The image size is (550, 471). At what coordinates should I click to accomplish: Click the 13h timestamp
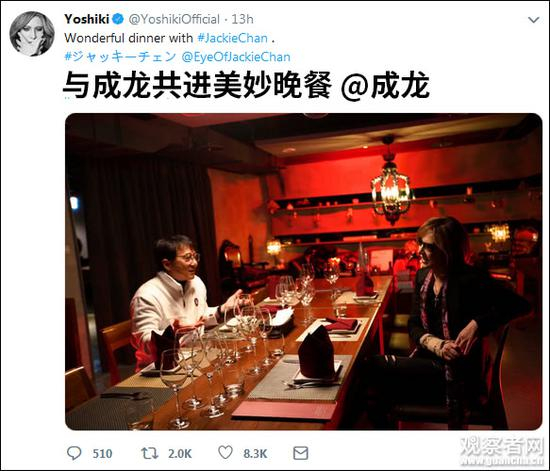point(242,19)
